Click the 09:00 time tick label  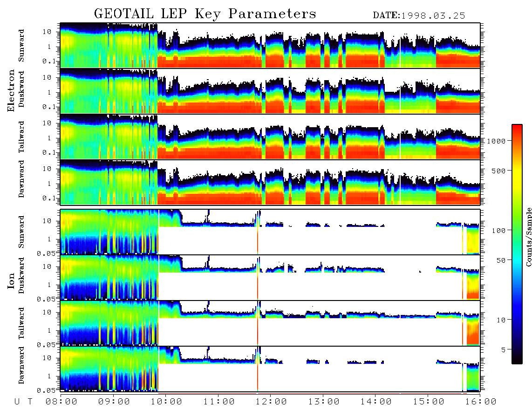coord(114,402)
